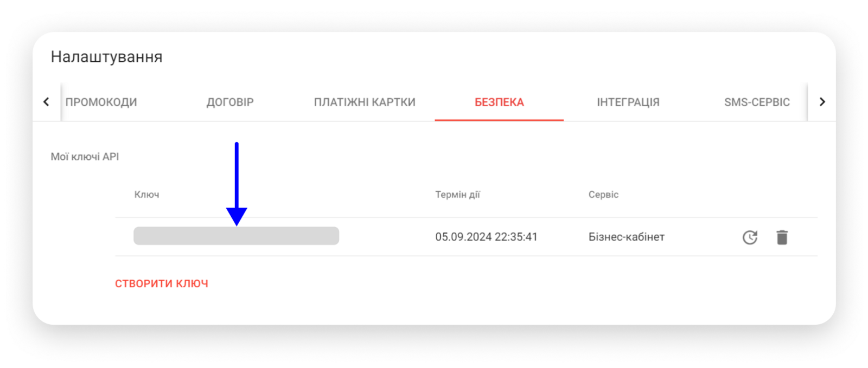Viewport: 868px width, 368px height.
Task: Click the regenerate key clock icon
Action: coord(750,237)
